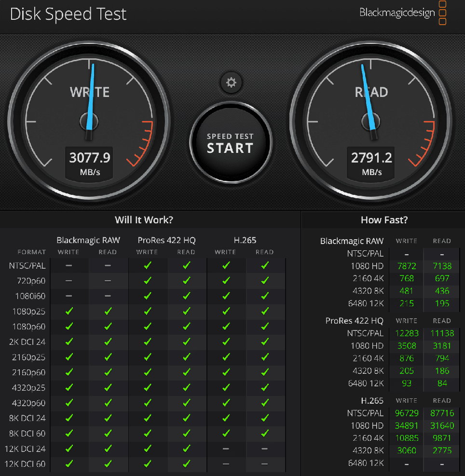Click H.265 1080 HD write value 34891
This screenshot has width=465, height=476.
407,426
